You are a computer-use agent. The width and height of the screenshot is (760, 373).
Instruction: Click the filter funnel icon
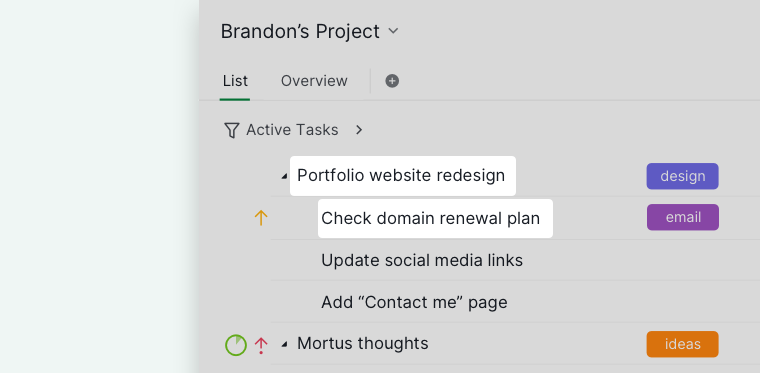pos(232,130)
